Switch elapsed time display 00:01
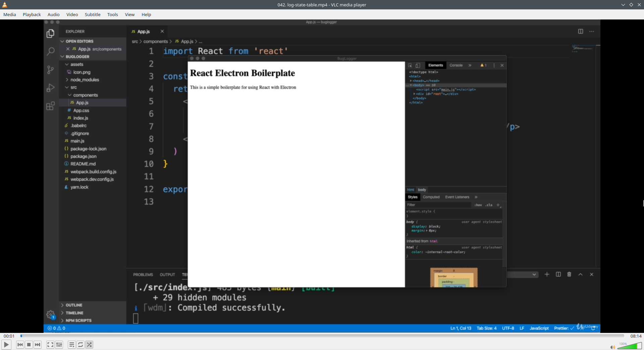The height and width of the screenshot is (350, 644). (x=9, y=336)
